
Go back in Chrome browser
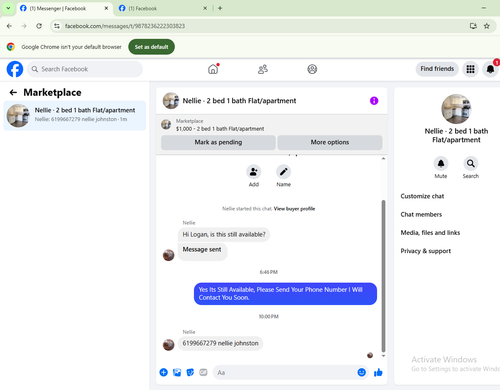(9, 26)
